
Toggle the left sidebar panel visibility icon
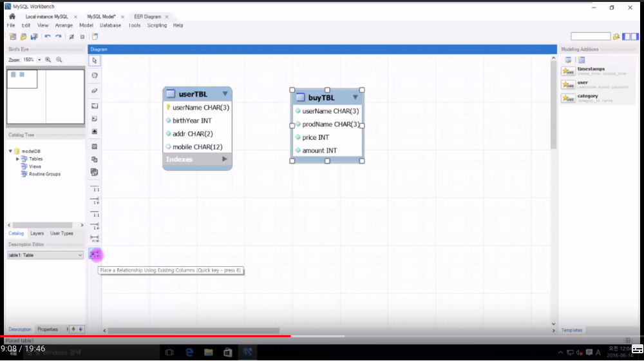click(x=627, y=37)
